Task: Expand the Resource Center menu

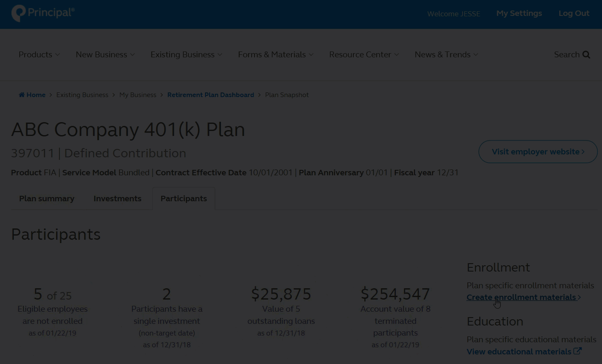Action: (x=364, y=55)
